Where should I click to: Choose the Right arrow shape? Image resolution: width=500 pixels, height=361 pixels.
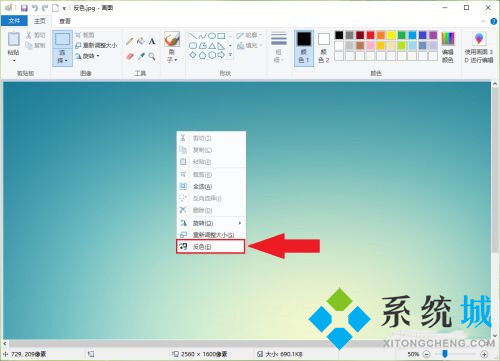(x=221, y=55)
